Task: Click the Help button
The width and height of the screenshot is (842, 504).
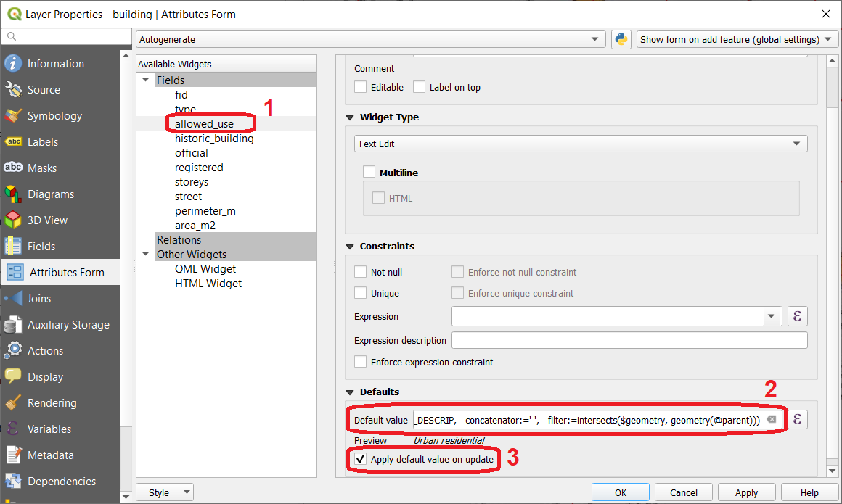Action: tap(809, 492)
